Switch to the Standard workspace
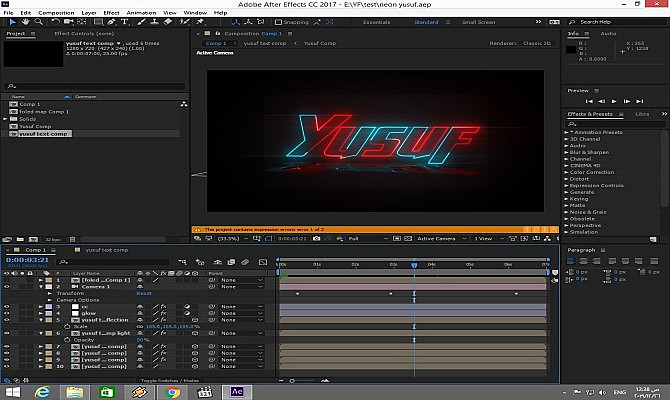 click(426, 22)
